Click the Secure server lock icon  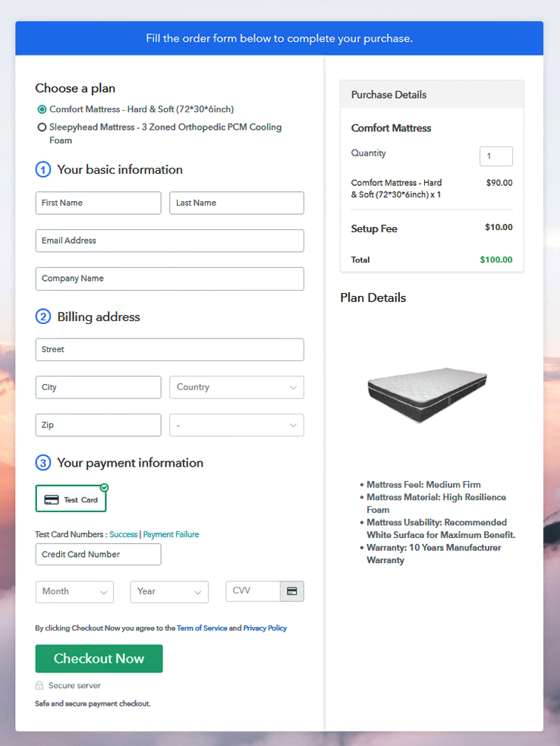tap(39, 685)
